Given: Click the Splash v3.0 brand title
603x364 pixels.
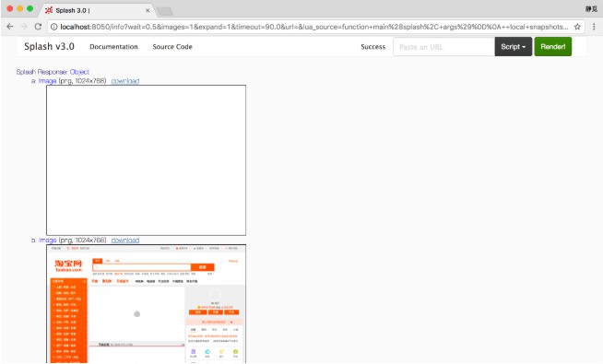Looking at the screenshot, I should pos(49,46).
